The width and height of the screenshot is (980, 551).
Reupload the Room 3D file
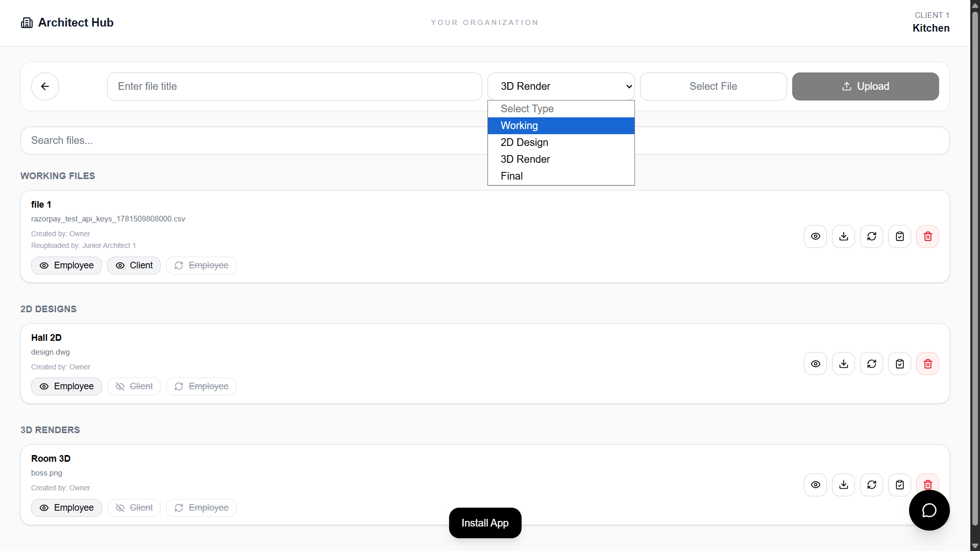click(871, 485)
